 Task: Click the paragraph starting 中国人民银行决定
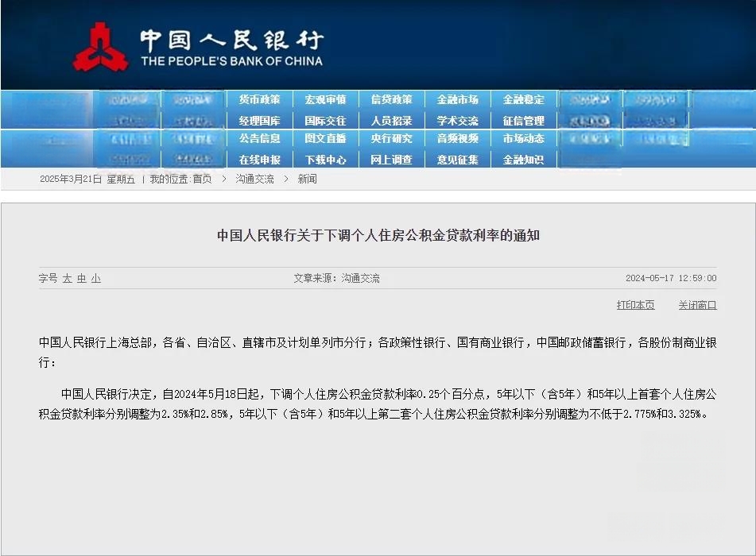point(378,403)
